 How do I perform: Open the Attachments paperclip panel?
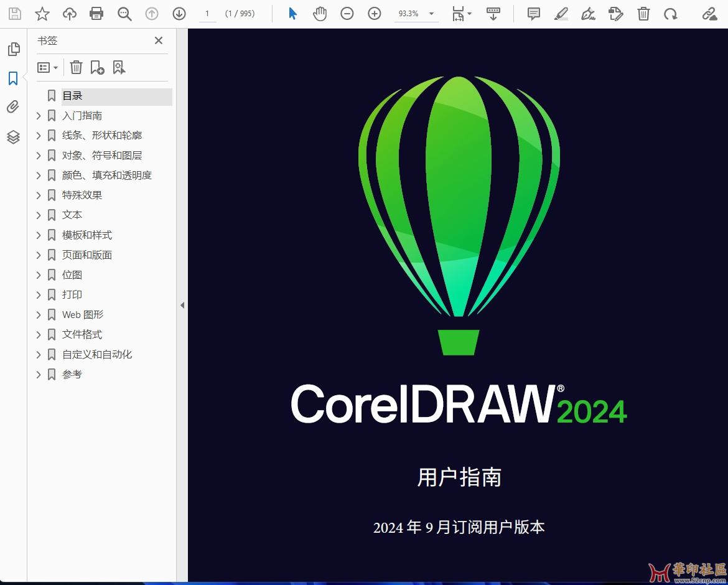click(x=13, y=107)
